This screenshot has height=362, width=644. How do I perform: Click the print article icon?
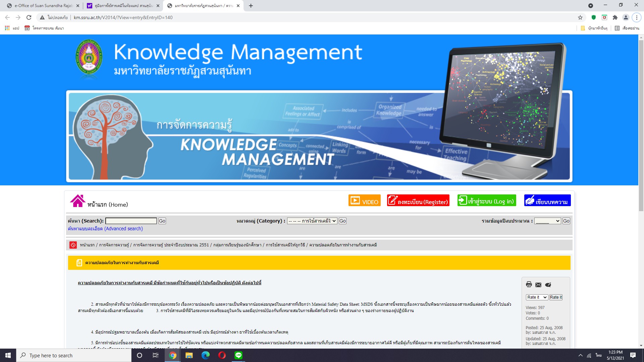(529, 285)
